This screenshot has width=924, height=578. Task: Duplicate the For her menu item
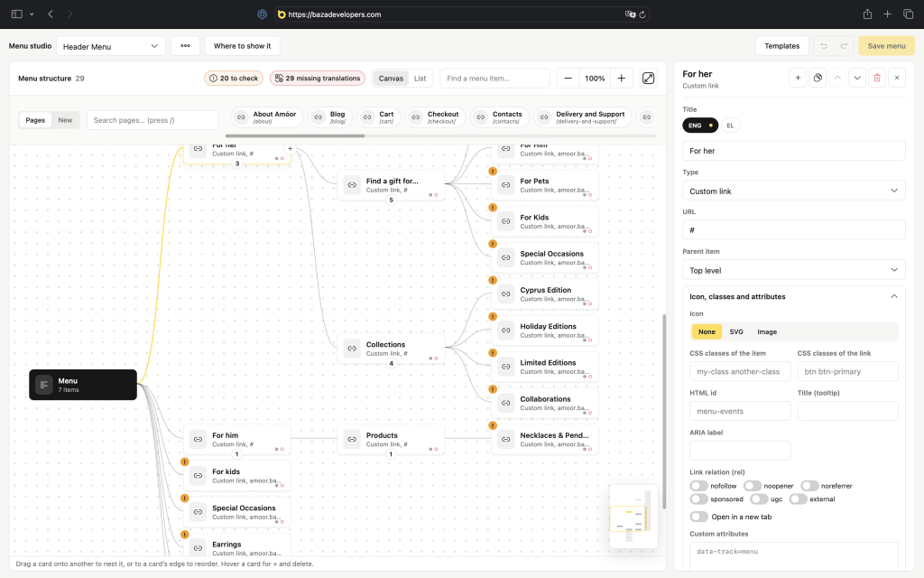[818, 78]
